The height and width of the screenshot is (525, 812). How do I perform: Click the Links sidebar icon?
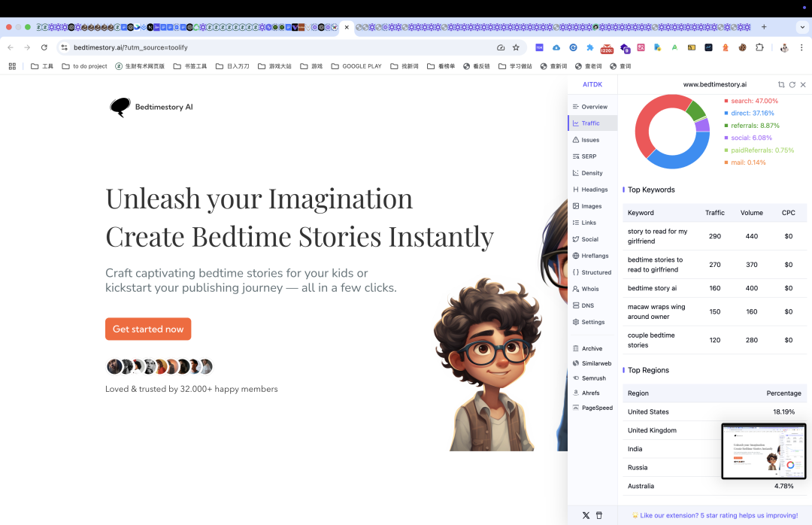tap(576, 223)
